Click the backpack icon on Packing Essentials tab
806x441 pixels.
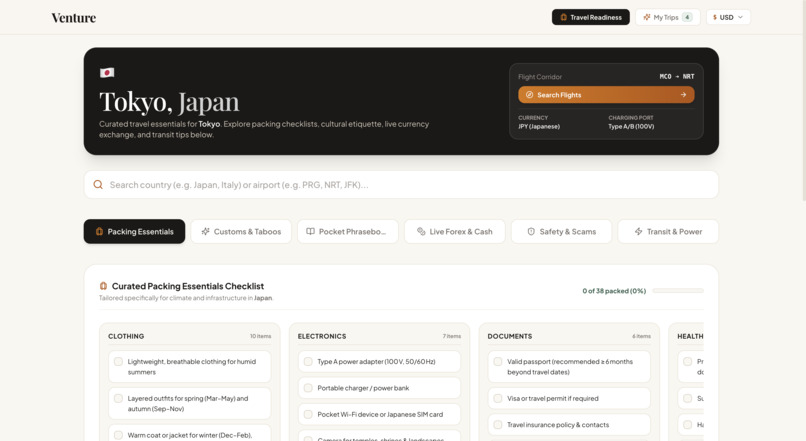pyautogui.click(x=99, y=231)
